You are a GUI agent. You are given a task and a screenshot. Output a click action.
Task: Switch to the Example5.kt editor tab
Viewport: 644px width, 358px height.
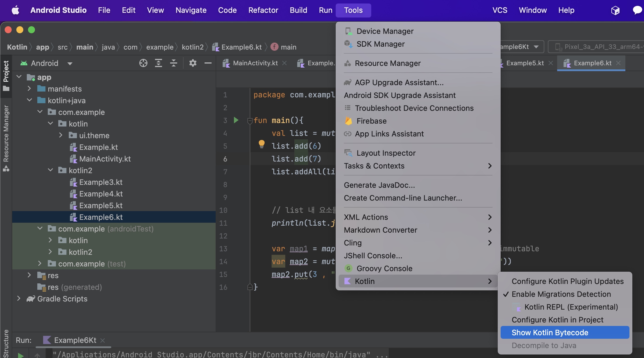tap(525, 63)
